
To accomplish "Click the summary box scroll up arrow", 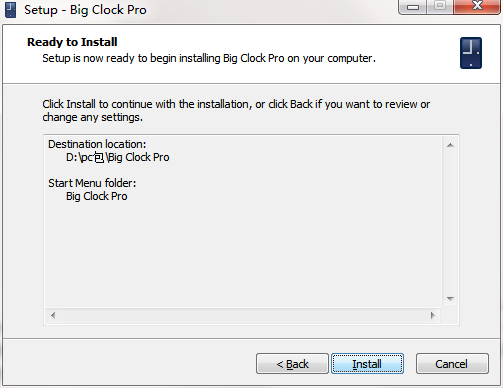I will (450, 145).
